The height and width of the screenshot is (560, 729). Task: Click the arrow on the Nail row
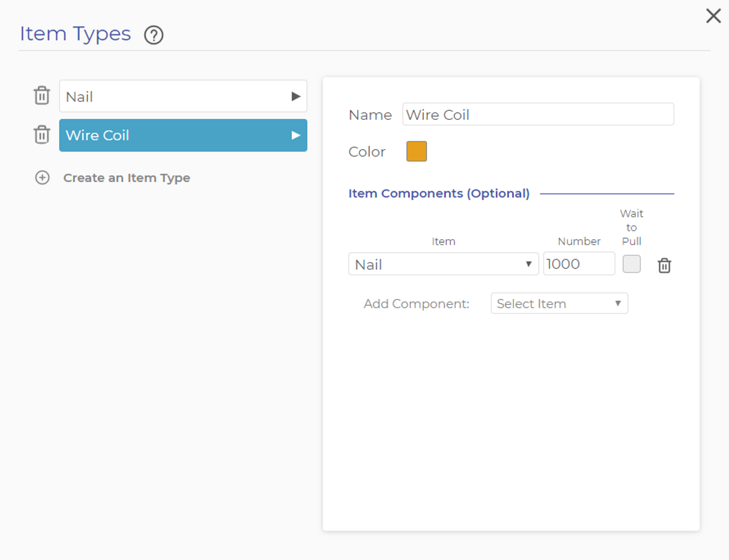(296, 96)
